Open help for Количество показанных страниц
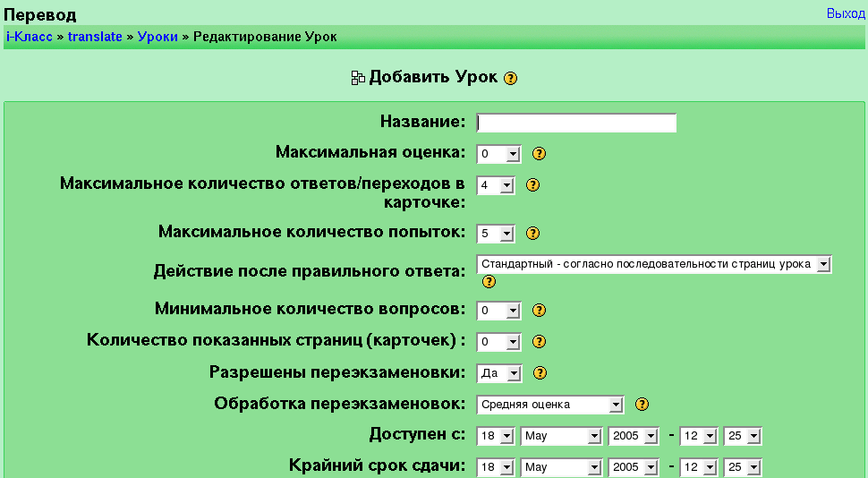This screenshot has height=478, width=868. click(x=539, y=342)
